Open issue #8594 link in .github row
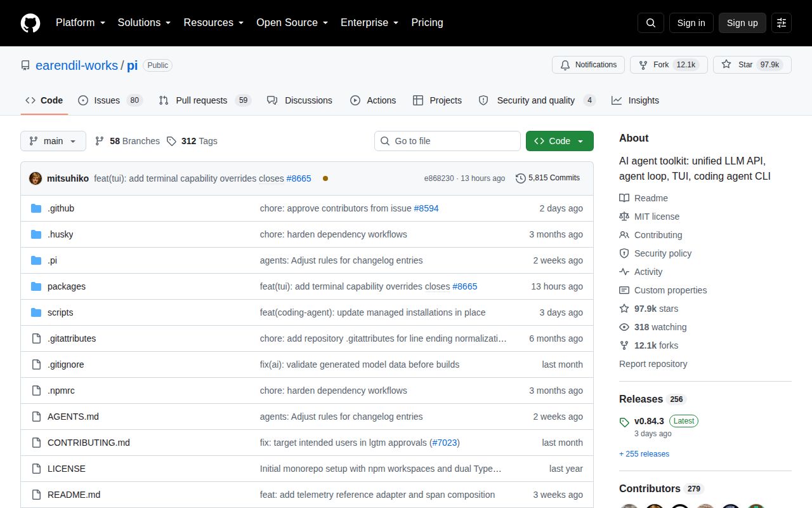 pos(426,208)
